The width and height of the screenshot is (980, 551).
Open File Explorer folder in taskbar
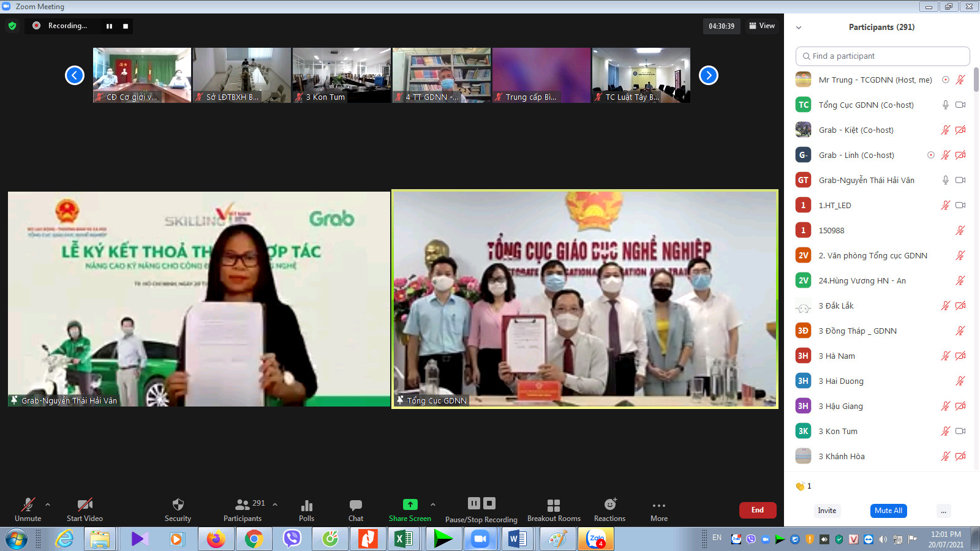(100, 539)
